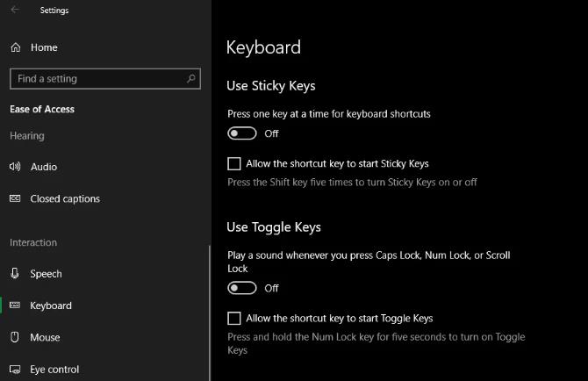Image resolution: width=588 pixels, height=381 pixels.
Task: Open the Closed captions settings page
Action: click(x=65, y=198)
